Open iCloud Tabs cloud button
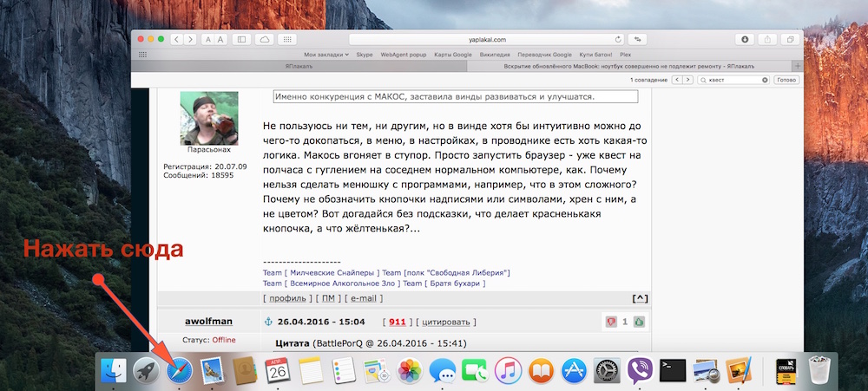 point(265,39)
